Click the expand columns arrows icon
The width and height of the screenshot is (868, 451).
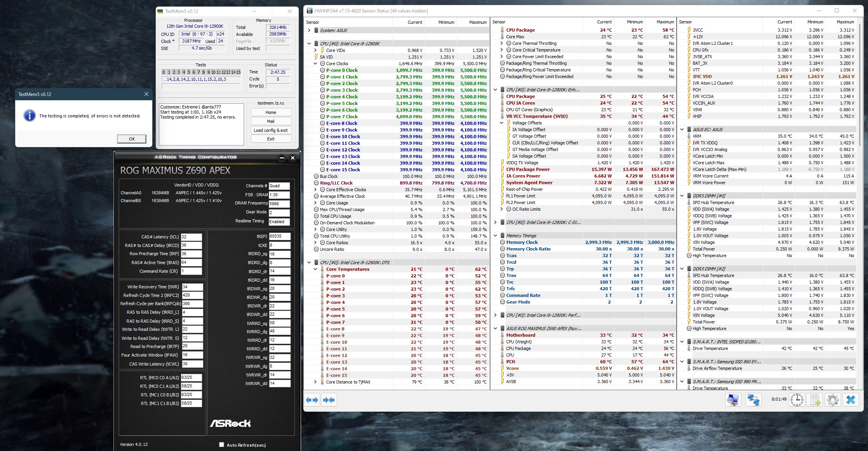coord(312,400)
